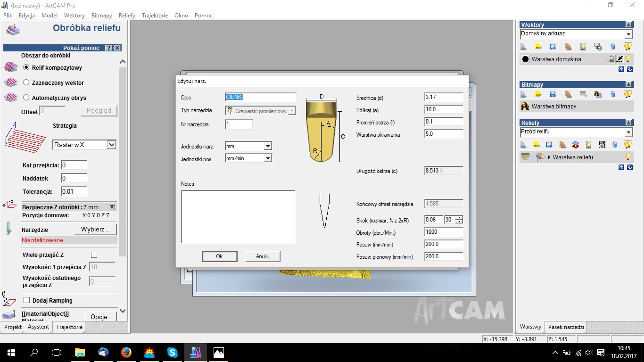Click the Opis tool name field
644x362 pixels.
coord(261,97)
